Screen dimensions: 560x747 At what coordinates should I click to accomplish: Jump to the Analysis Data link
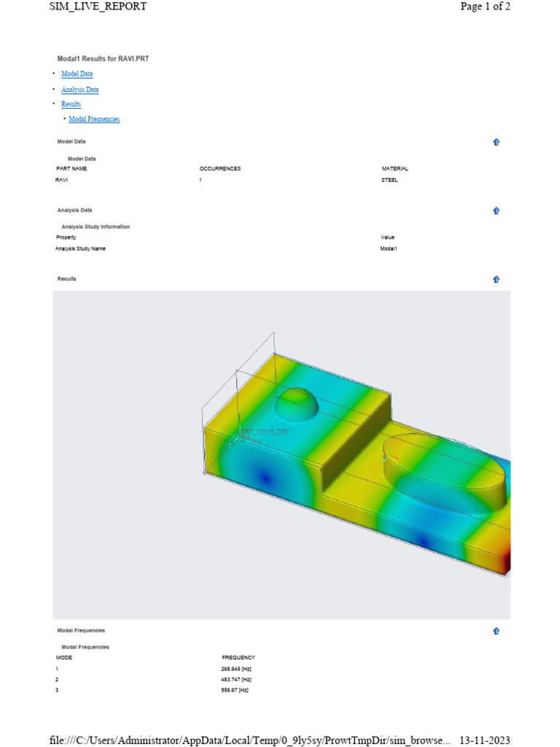click(79, 90)
